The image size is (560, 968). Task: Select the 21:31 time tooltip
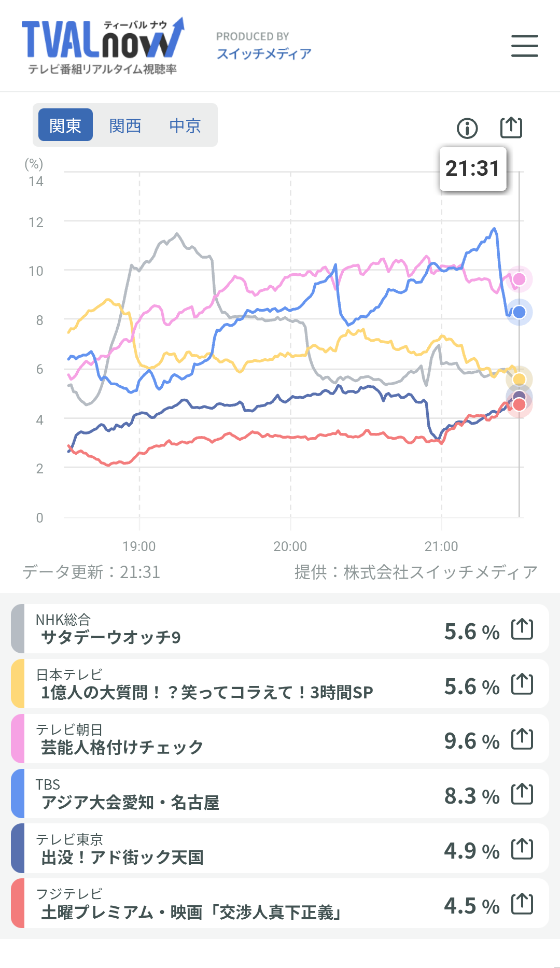click(x=473, y=169)
